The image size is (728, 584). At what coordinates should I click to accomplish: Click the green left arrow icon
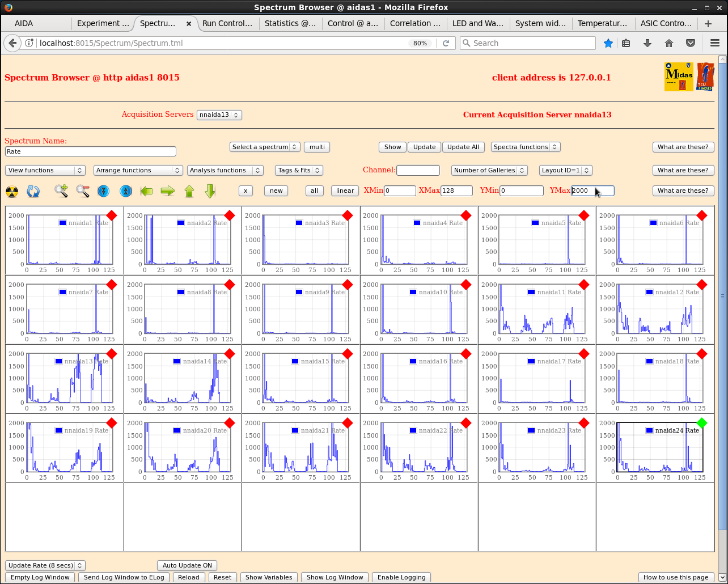coord(146,191)
